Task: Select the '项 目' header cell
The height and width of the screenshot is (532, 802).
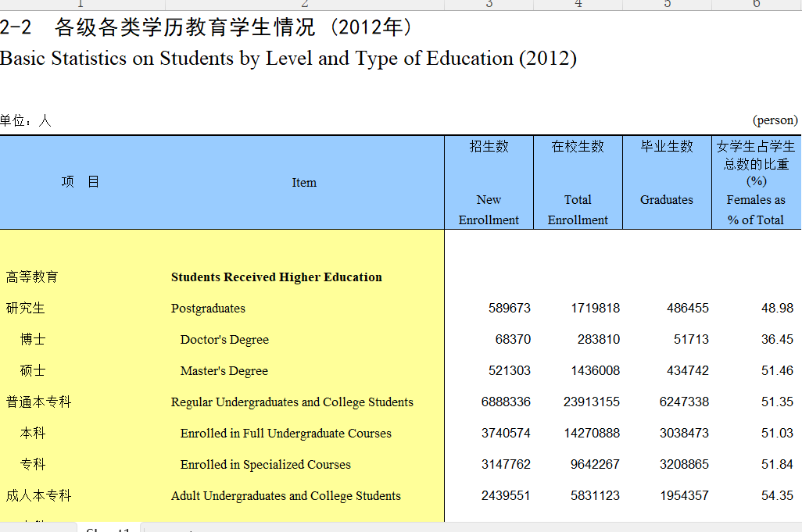Action: point(81,182)
